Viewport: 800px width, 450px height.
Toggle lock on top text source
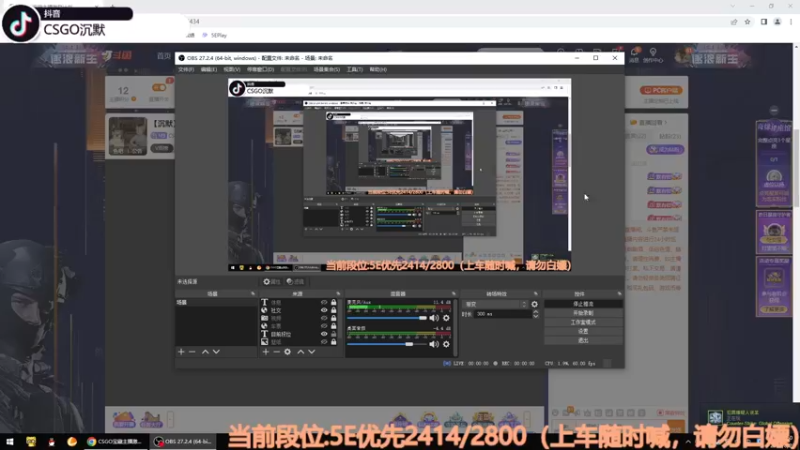point(334,303)
